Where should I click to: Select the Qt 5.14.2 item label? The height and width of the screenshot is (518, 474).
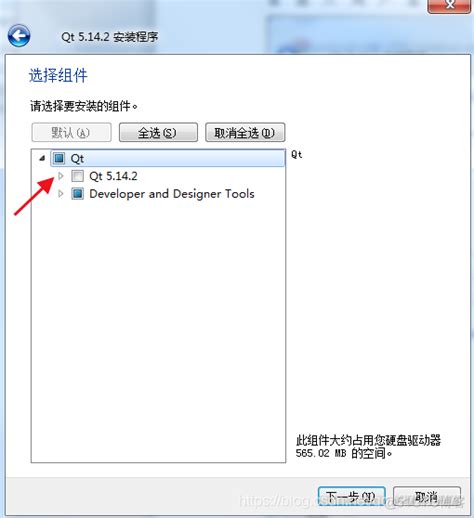[x=113, y=176]
